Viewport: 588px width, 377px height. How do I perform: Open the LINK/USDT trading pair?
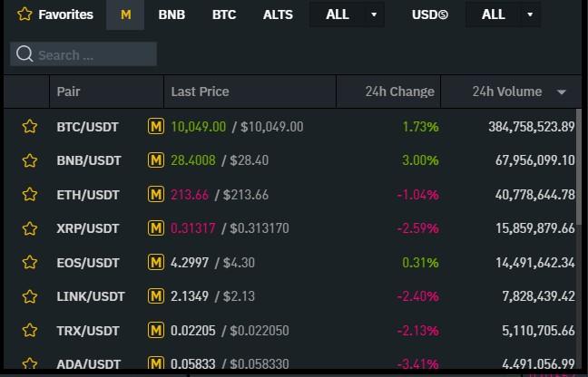click(x=91, y=296)
